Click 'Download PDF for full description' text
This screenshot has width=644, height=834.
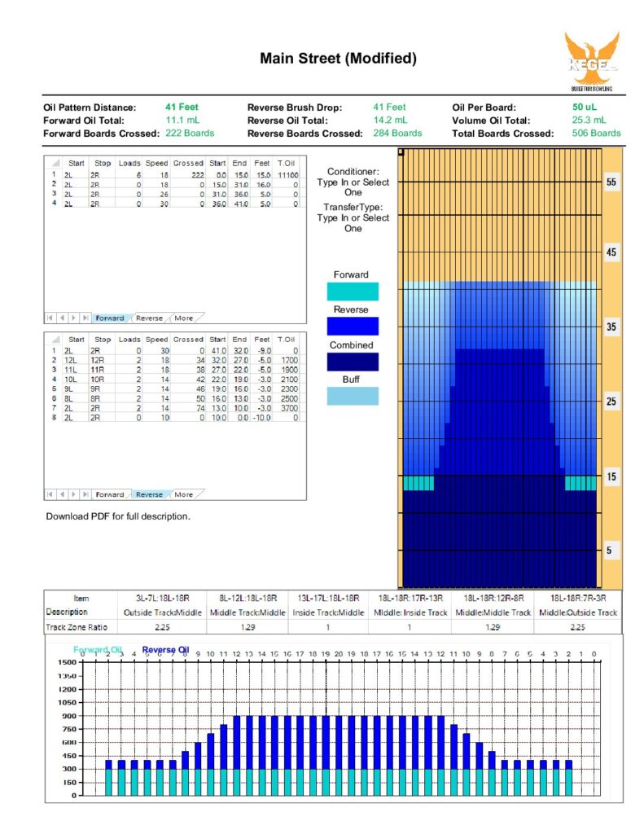pos(118,516)
